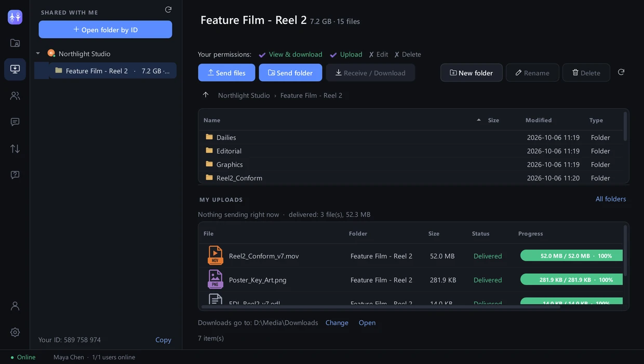Open the Help question sidebar icon

(x=15, y=175)
